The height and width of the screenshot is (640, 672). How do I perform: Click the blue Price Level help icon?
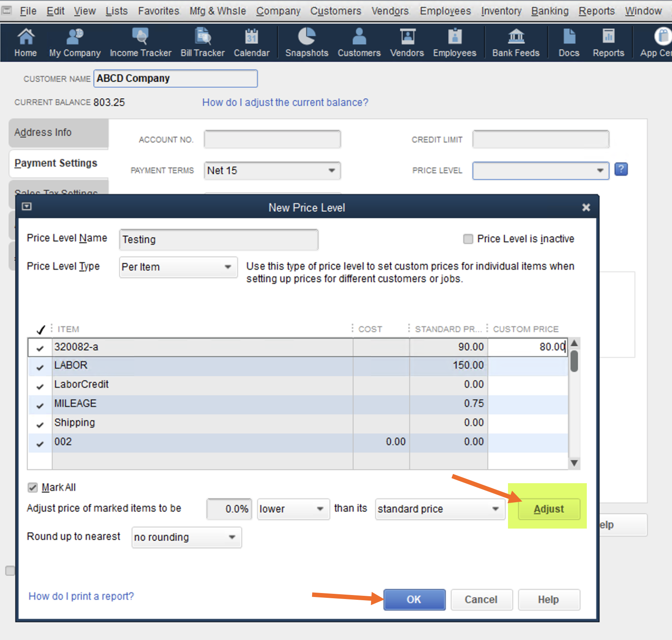[621, 170]
